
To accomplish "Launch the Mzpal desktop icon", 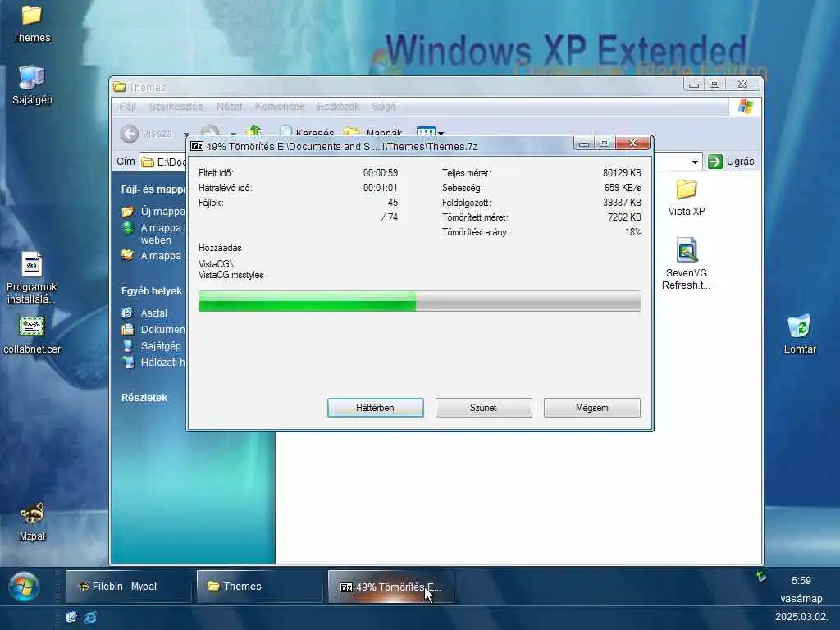I will (x=32, y=521).
